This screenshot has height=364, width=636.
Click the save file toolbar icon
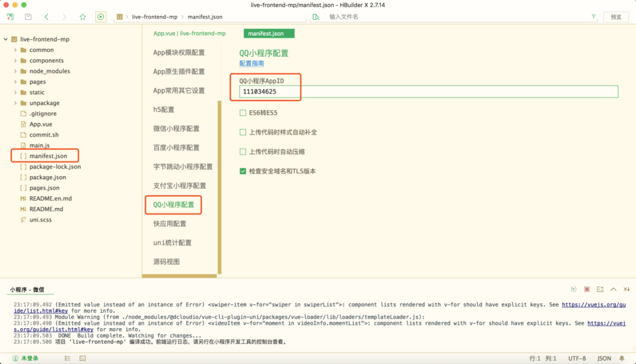point(28,16)
